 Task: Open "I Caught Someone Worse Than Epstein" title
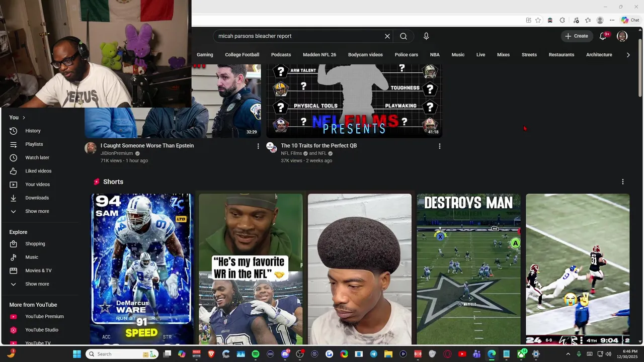point(147,146)
